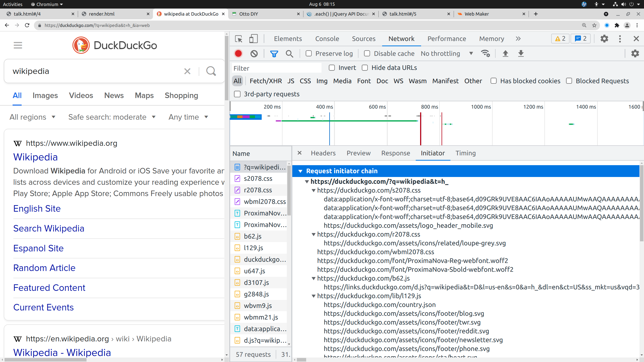Click the Fetch/XHR filter button

266,81
